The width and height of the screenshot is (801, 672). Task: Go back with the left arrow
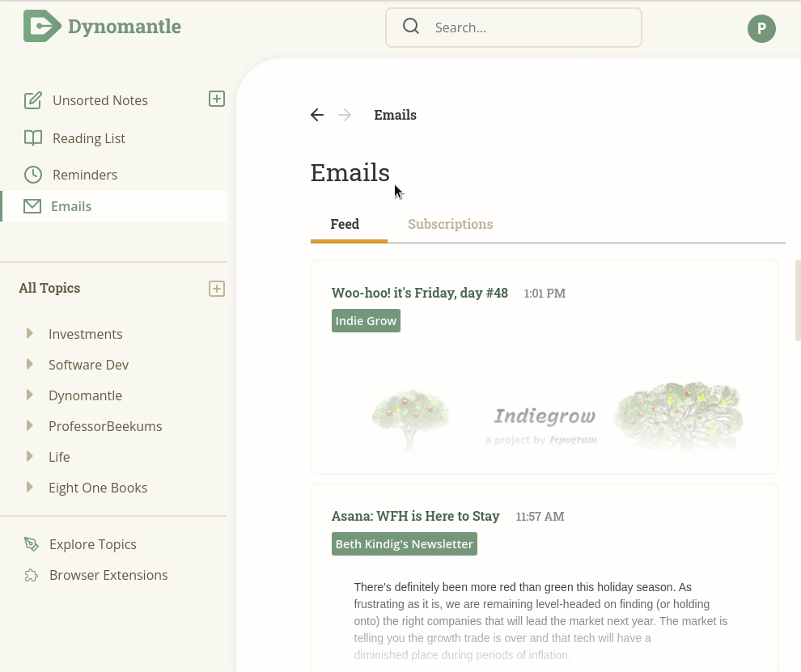coord(316,115)
